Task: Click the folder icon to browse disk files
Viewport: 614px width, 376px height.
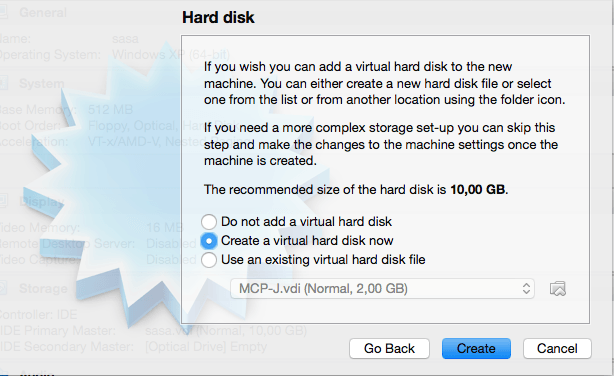Action: click(558, 289)
